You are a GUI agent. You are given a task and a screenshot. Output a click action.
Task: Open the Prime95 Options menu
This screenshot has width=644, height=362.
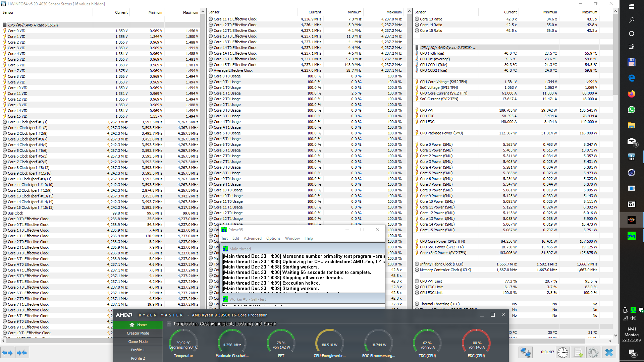point(273,238)
